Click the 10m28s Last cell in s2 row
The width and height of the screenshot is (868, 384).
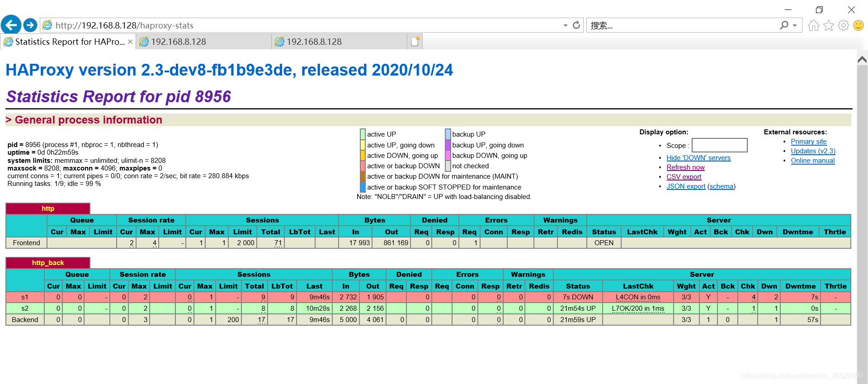(315, 308)
